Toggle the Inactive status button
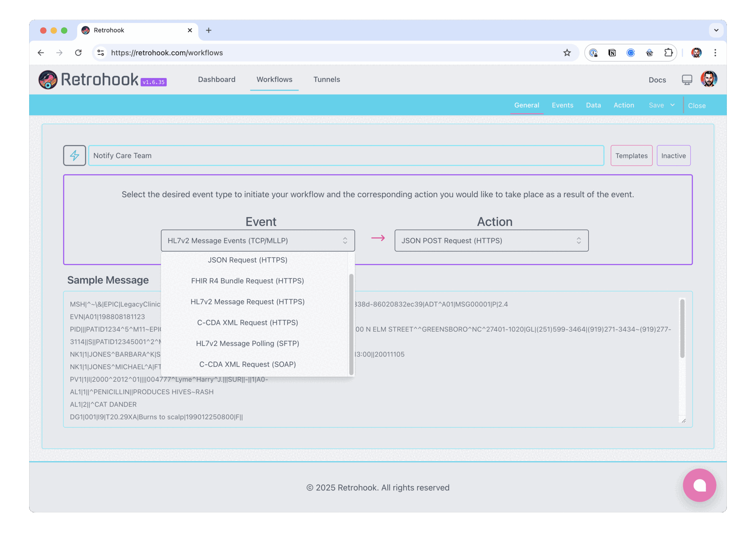Screen dimensions: 756x551 [x=673, y=156]
